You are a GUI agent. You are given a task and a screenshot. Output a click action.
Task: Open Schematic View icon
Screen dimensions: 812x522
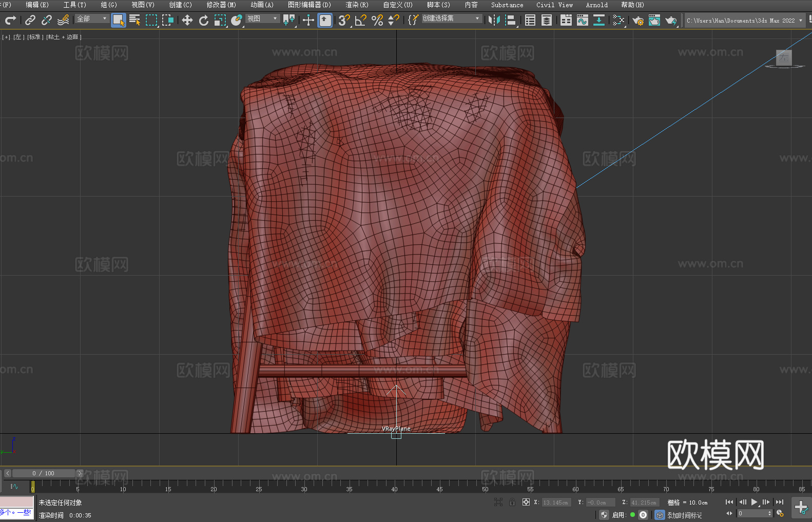coord(598,20)
